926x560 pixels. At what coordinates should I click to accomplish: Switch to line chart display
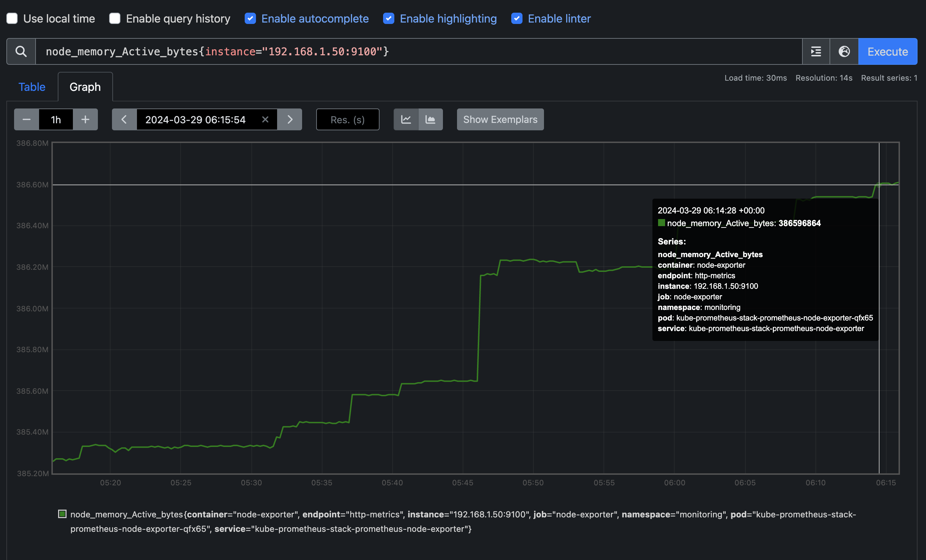click(x=406, y=119)
